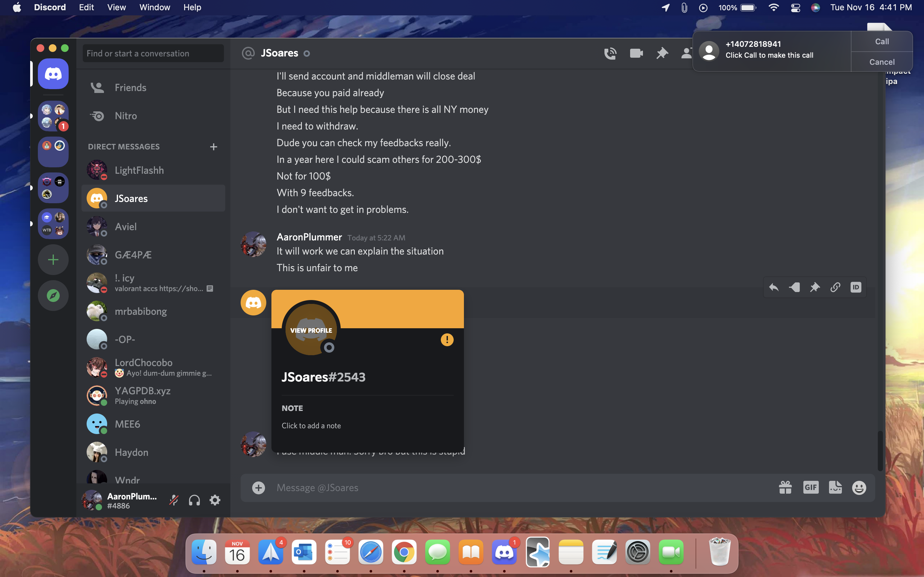Reply to AaronPlummer's message via hover toolbar
The height and width of the screenshot is (577, 924).
pos(774,287)
